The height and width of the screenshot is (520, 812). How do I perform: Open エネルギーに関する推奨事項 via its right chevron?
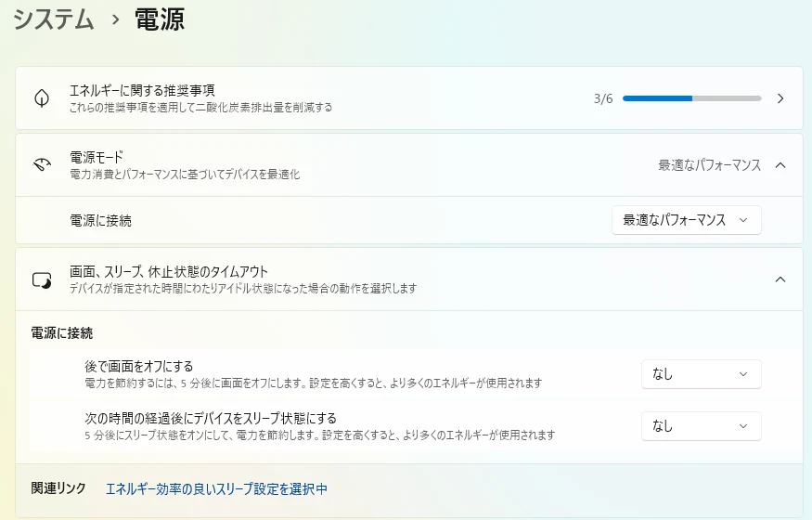[780, 98]
